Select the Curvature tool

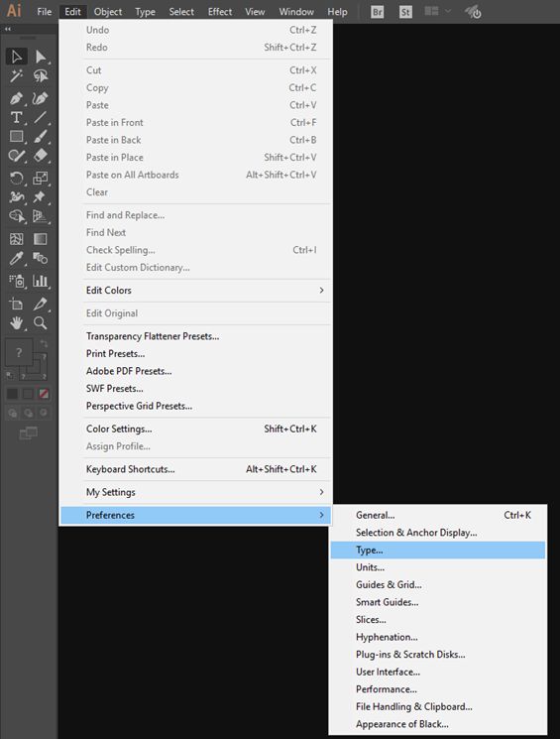(x=41, y=98)
